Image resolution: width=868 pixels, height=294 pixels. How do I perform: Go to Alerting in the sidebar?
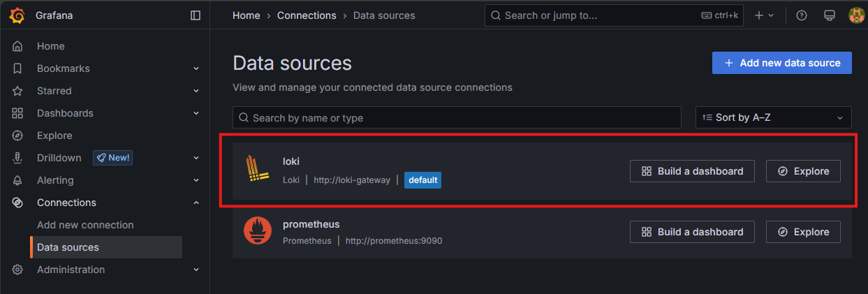pos(55,180)
